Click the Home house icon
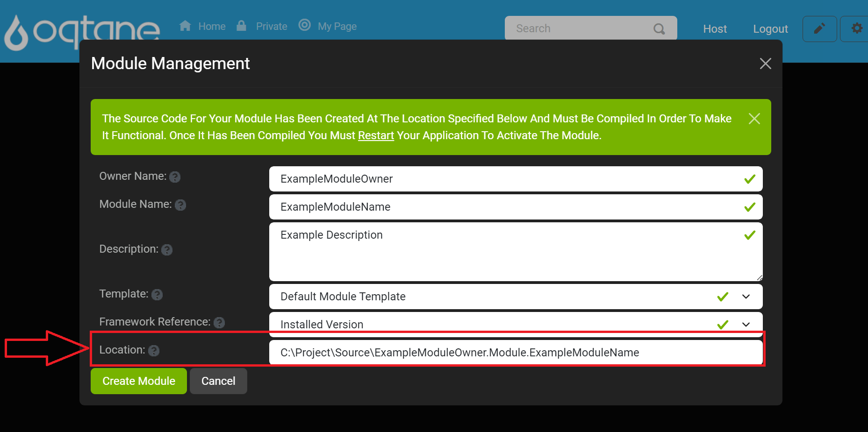868x432 pixels. 185,26
